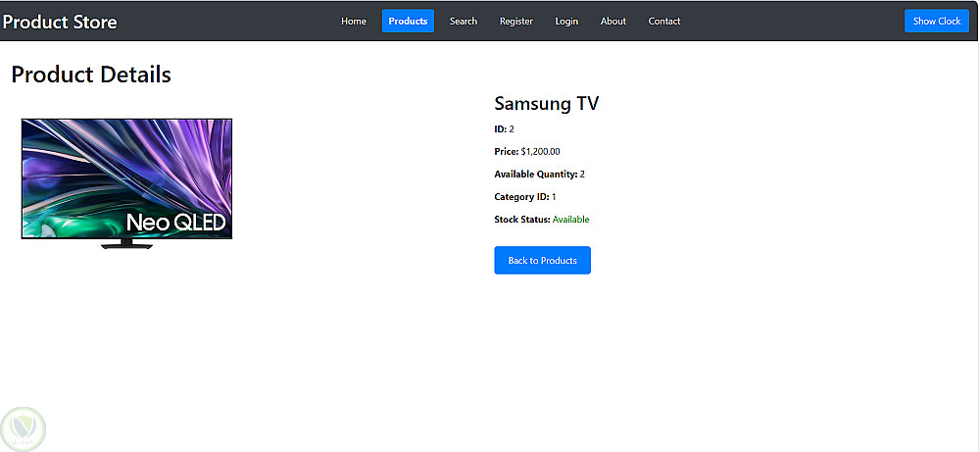Select the Products nav tab
980x452 pixels.
pos(408,22)
